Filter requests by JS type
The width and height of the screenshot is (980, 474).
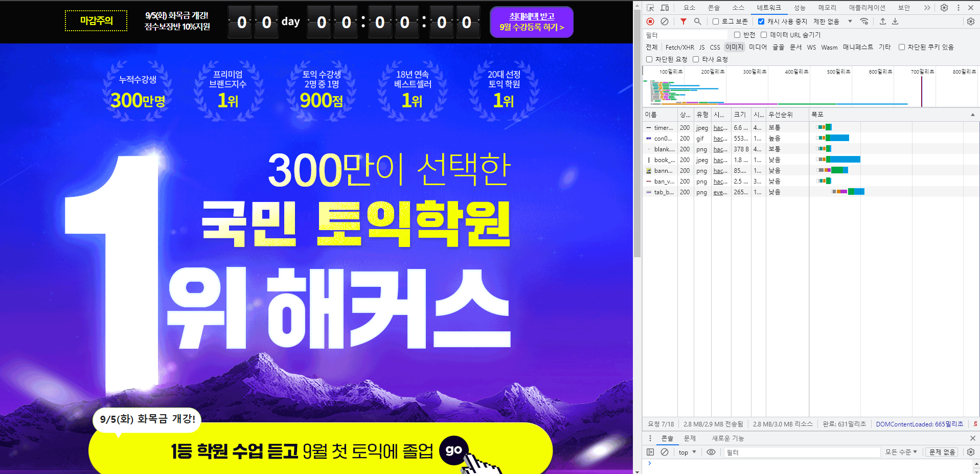(x=702, y=47)
